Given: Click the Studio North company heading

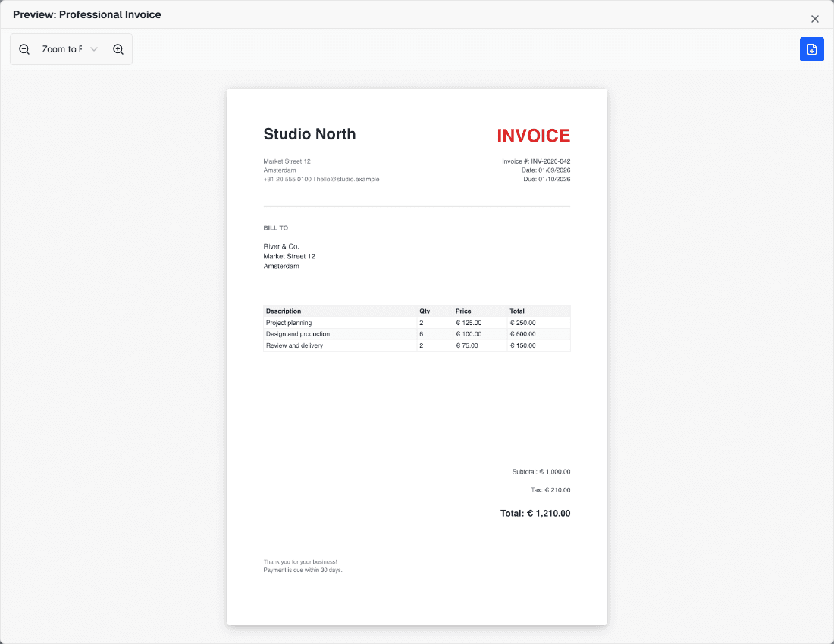Looking at the screenshot, I should tap(309, 134).
